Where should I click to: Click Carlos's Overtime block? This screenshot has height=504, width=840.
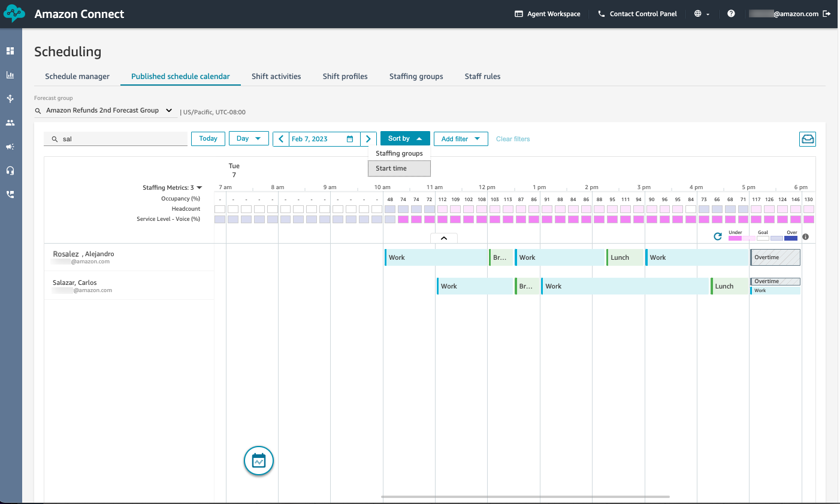pos(775,281)
